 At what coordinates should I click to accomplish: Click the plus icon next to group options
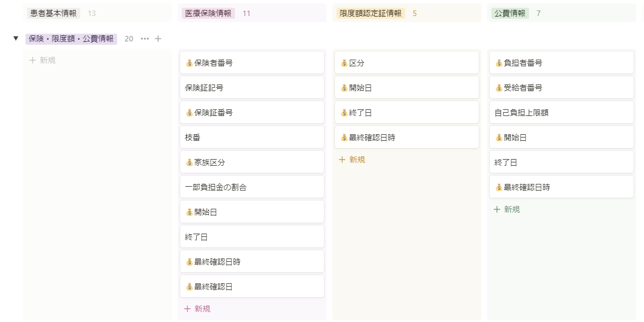click(158, 39)
